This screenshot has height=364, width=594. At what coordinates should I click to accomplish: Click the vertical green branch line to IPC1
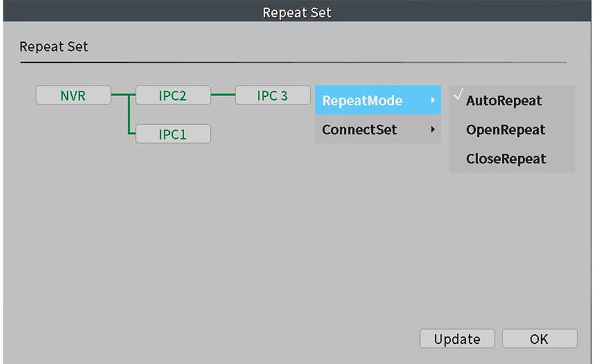(129, 115)
